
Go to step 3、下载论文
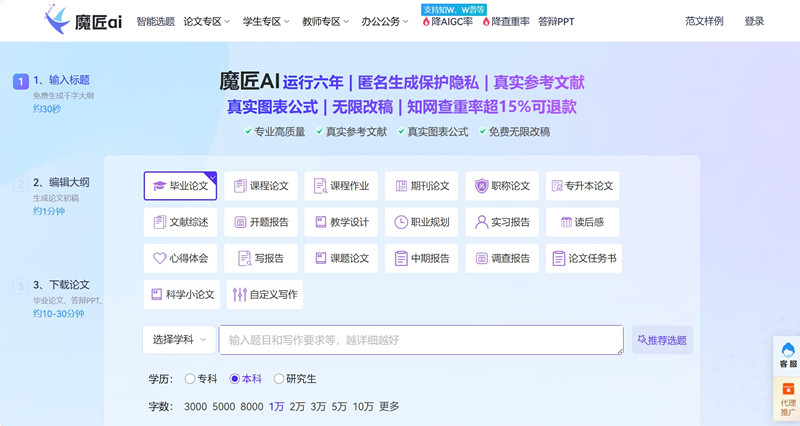point(61,285)
